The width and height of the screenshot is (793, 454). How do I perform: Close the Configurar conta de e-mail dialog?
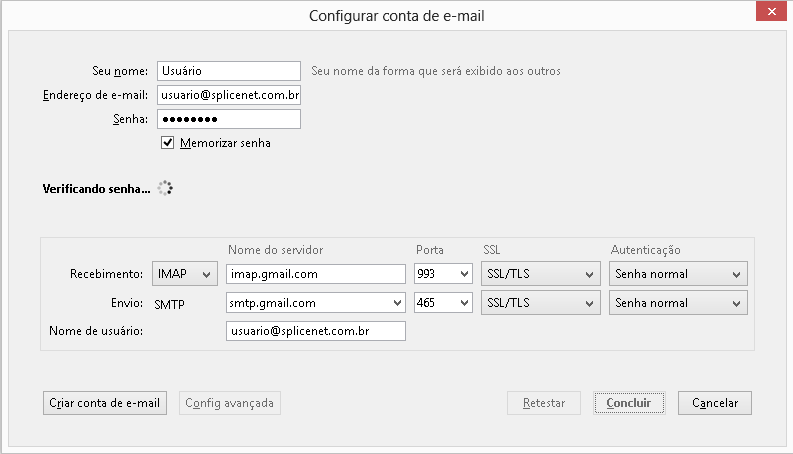(x=772, y=11)
